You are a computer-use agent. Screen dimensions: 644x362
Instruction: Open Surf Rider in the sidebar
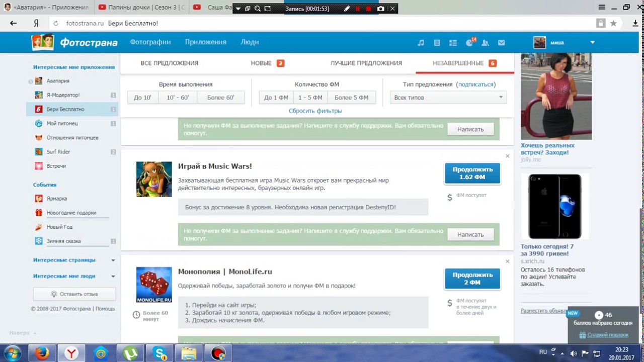click(58, 152)
